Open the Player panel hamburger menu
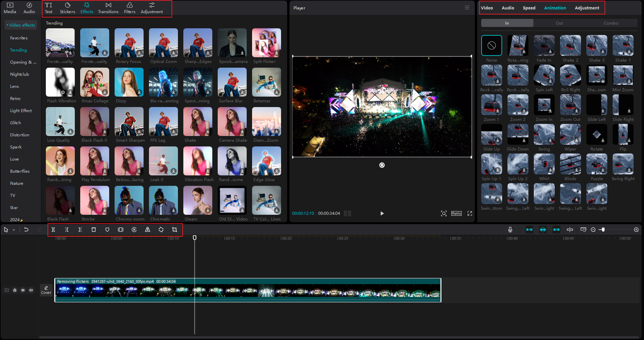The image size is (644, 340). tap(467, 8)
